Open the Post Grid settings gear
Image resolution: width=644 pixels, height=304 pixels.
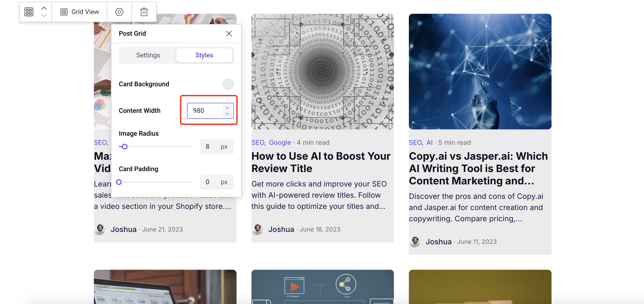tap(119, 11)
